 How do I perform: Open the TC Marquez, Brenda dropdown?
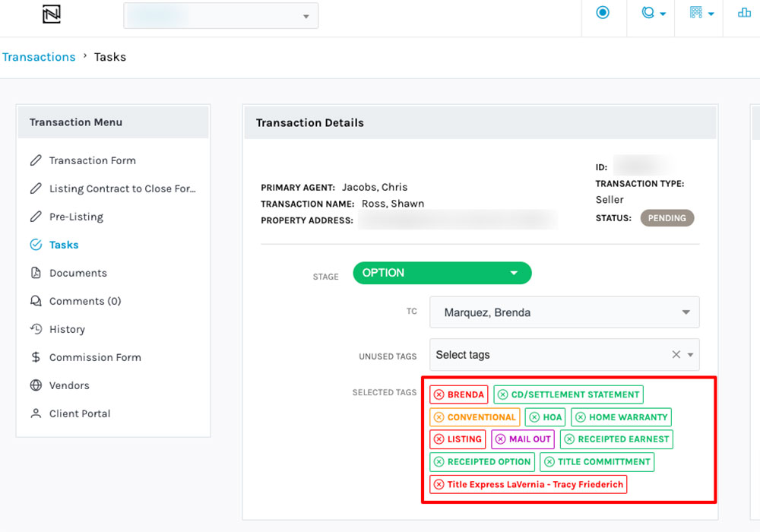pos(564,312)
